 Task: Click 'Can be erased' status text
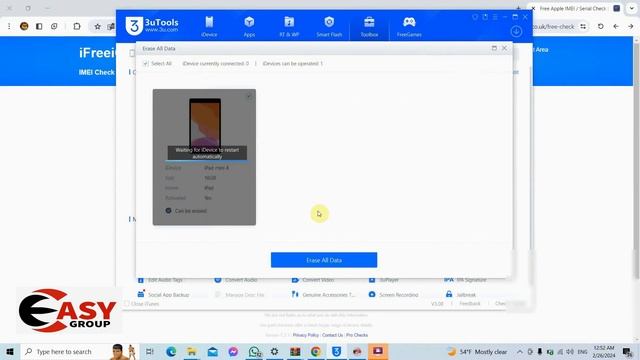pyautogui.click(x=191, y=211)
